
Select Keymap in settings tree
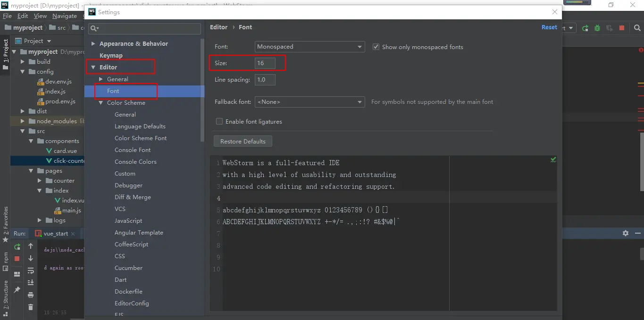[x=111, y=55]
